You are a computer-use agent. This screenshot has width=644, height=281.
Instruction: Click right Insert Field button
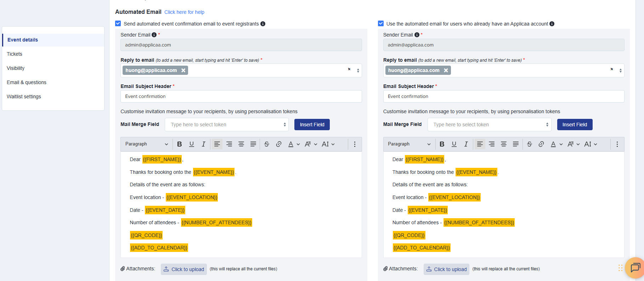575,125
